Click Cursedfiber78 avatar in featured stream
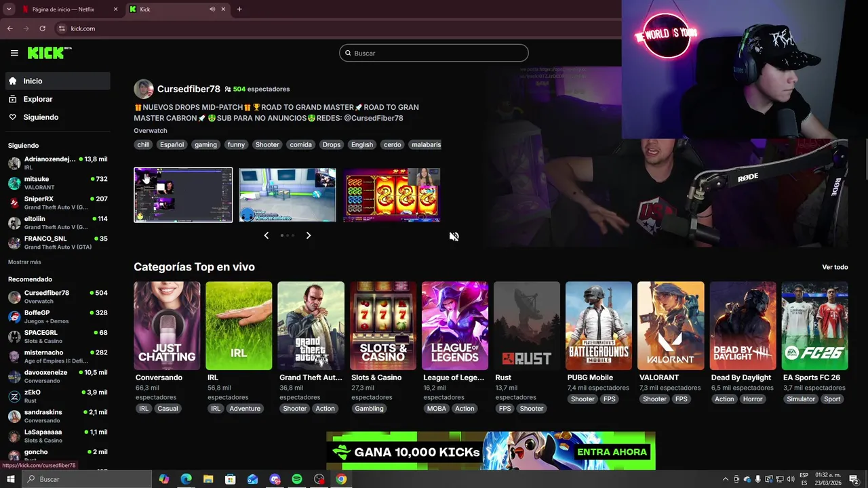The width and height of the screenshot is (868, 488). 143,89
